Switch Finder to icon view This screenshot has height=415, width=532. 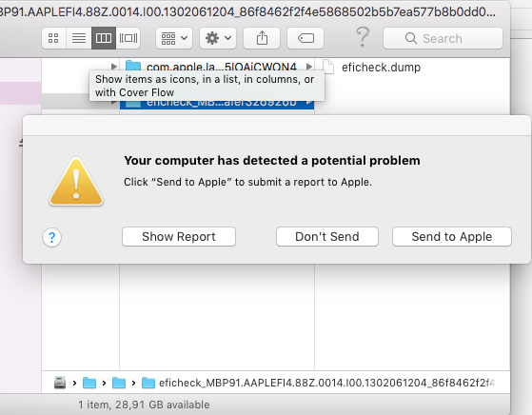point(53,38)
